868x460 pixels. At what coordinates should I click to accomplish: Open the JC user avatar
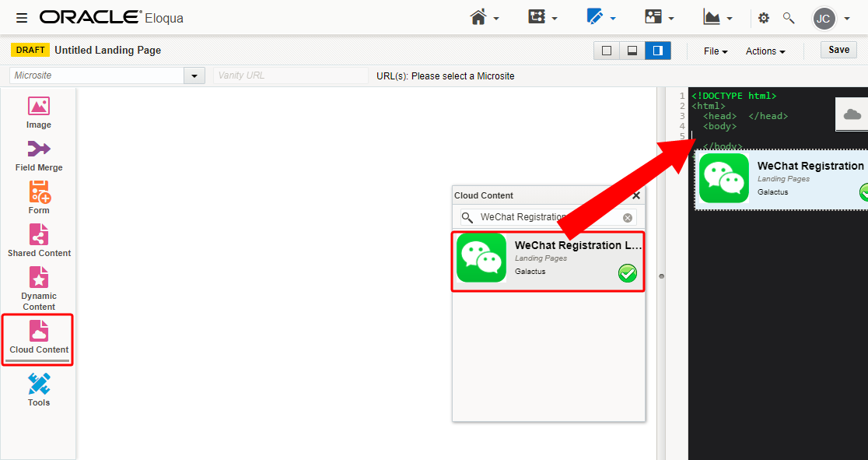tap(824, 18)
